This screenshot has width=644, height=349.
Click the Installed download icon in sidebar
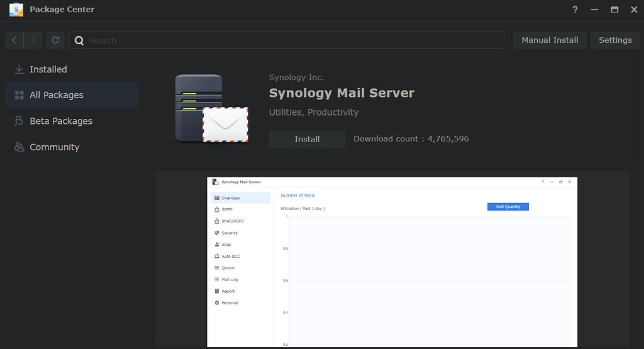19,69
